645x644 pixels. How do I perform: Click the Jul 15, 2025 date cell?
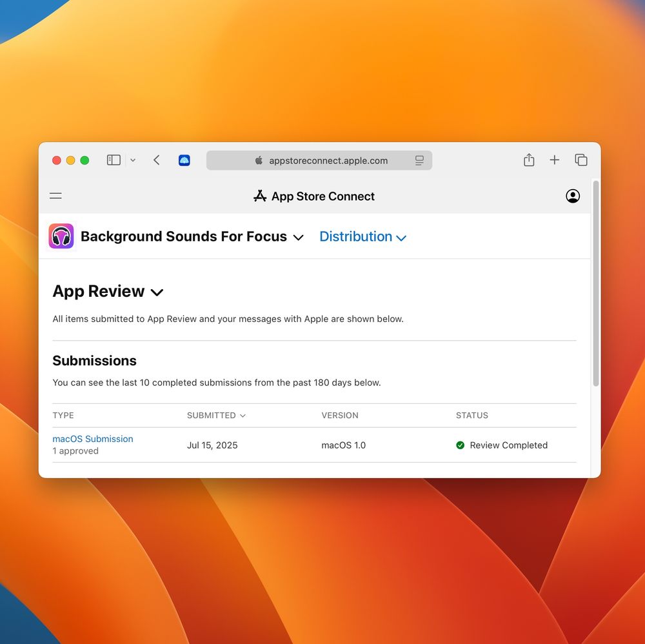[212, 445]
